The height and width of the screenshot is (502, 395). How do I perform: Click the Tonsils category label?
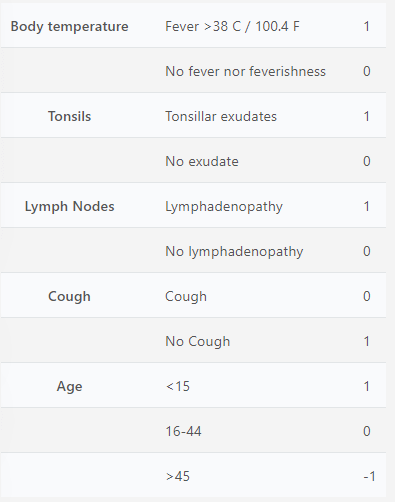tap(69, 116)
